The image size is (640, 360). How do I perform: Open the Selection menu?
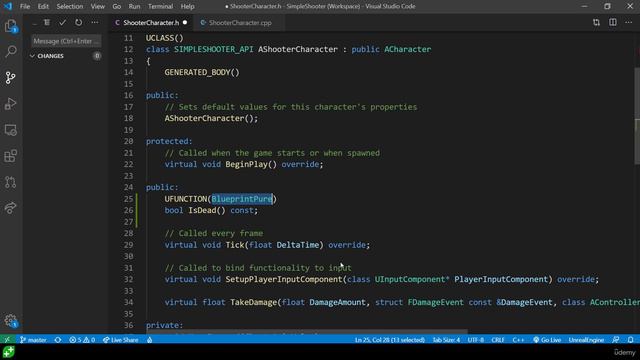pos(69,7)
